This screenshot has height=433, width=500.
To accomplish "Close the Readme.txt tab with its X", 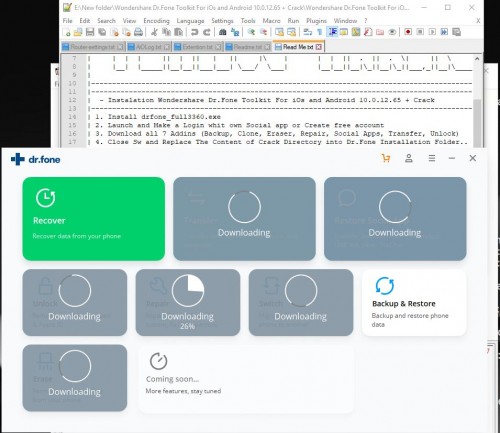I will (267, 47).
